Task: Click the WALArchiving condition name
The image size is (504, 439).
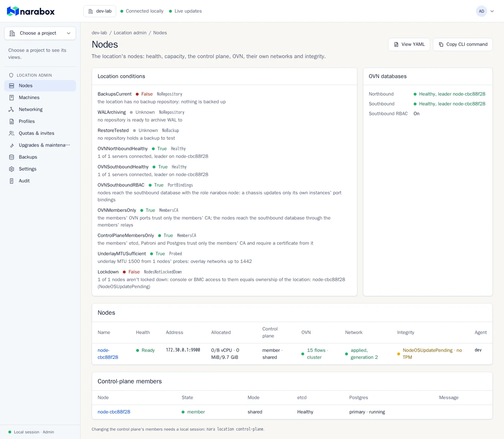Action: click(112, 112)
